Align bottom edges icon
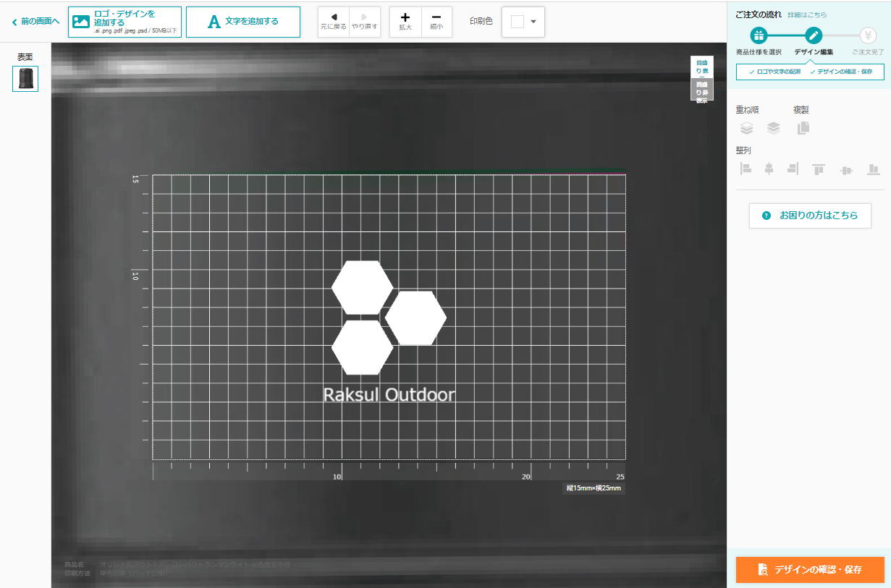Viewport: 891px width, 588px height. pyautogui.click(x=874, y=169)
